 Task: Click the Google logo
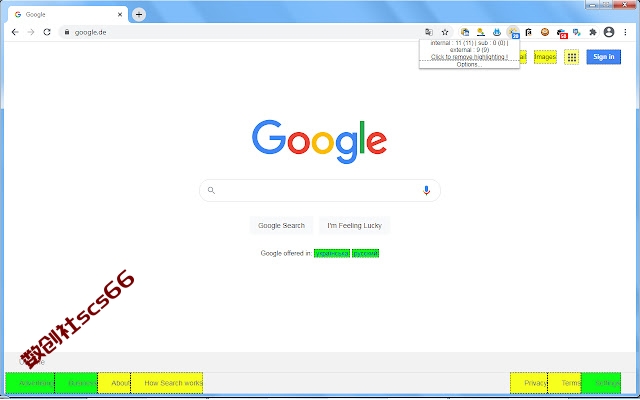pos(320,141)
